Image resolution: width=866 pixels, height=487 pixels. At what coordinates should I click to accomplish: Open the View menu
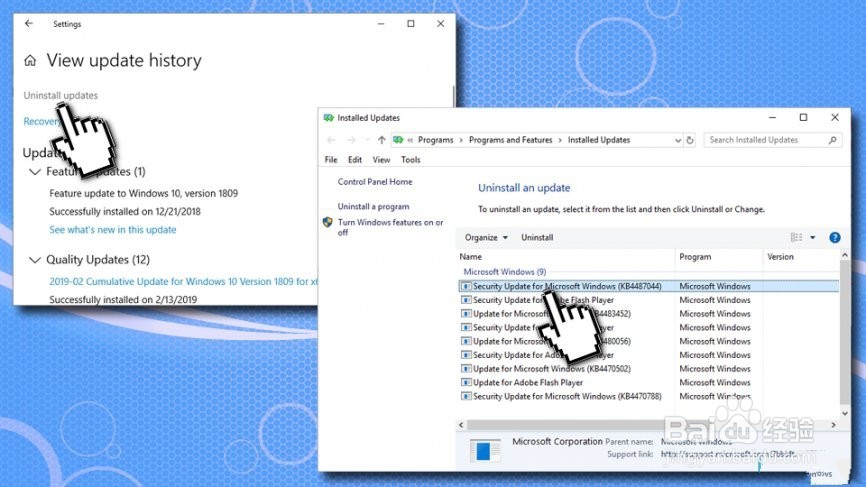point(381,160)
